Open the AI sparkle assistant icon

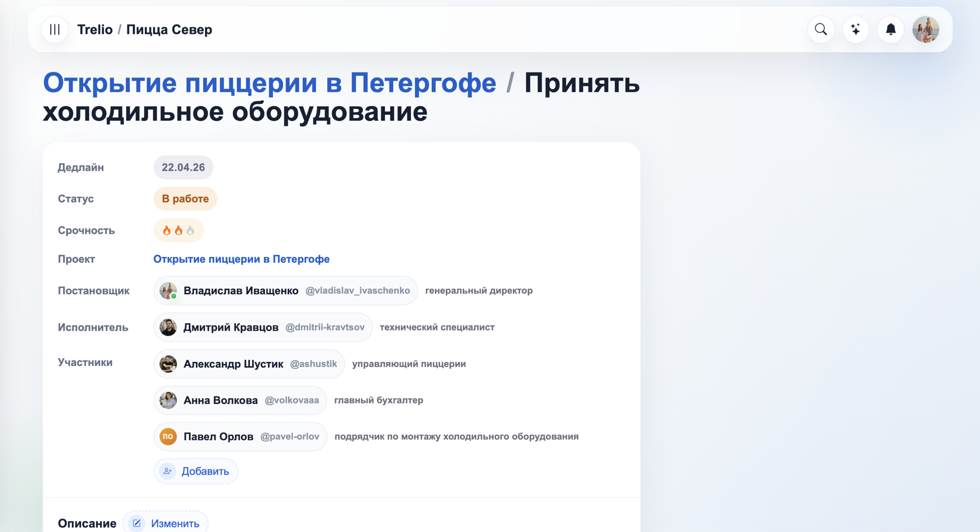click(856, 29)
